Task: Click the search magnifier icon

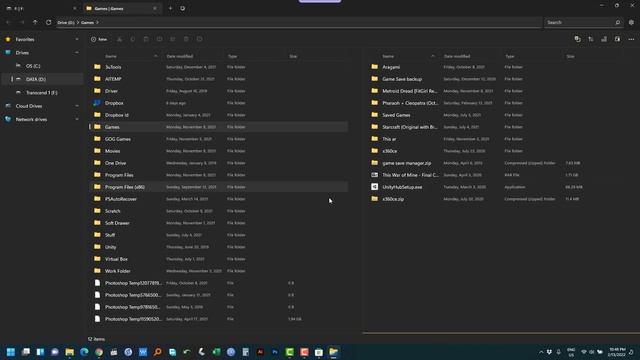Action: pos(618,22)
